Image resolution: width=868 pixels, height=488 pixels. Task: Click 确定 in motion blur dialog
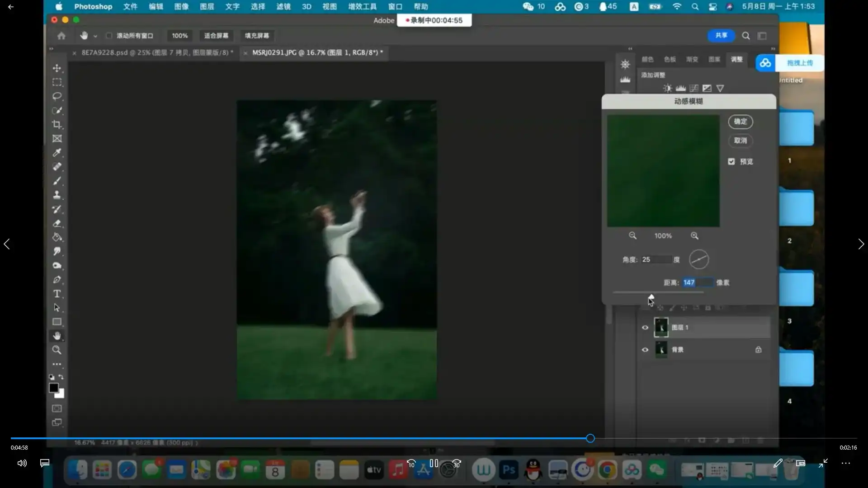pos(740,122)
